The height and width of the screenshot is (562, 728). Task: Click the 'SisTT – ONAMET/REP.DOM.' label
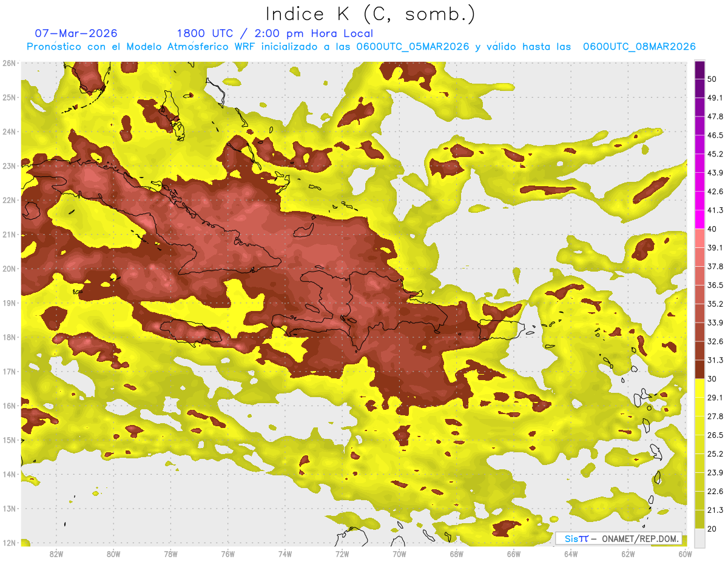(619, 538)
